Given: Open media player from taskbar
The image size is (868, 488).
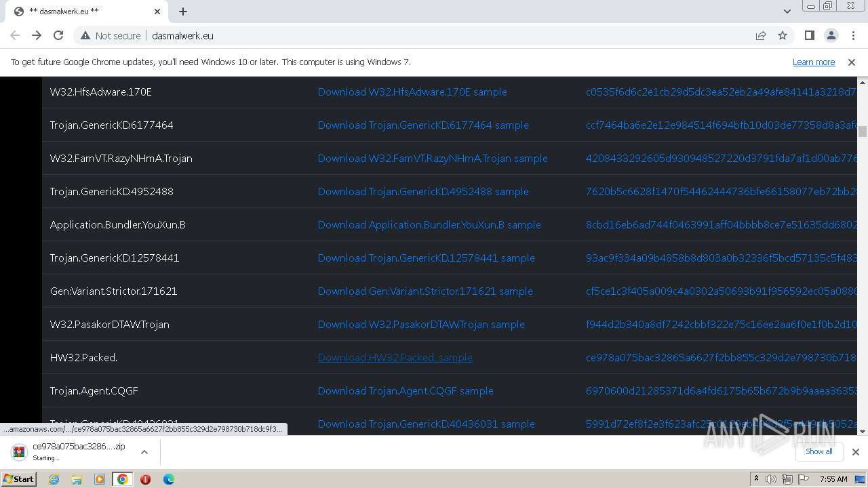Looking at the screenshot, I should click(x=100, y=479).
